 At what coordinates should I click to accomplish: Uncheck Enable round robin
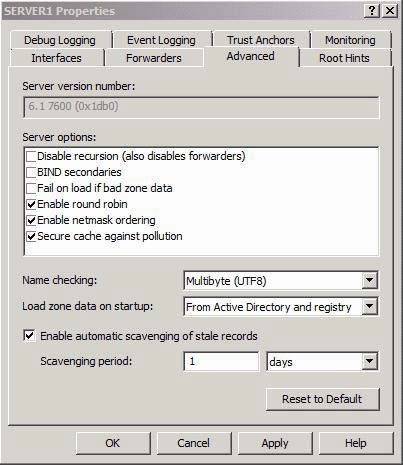point(31,204)
